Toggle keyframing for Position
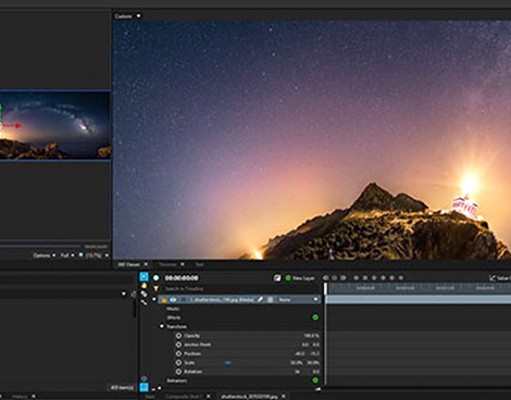This screenshot has height=400, width=511. pos(179,353)
